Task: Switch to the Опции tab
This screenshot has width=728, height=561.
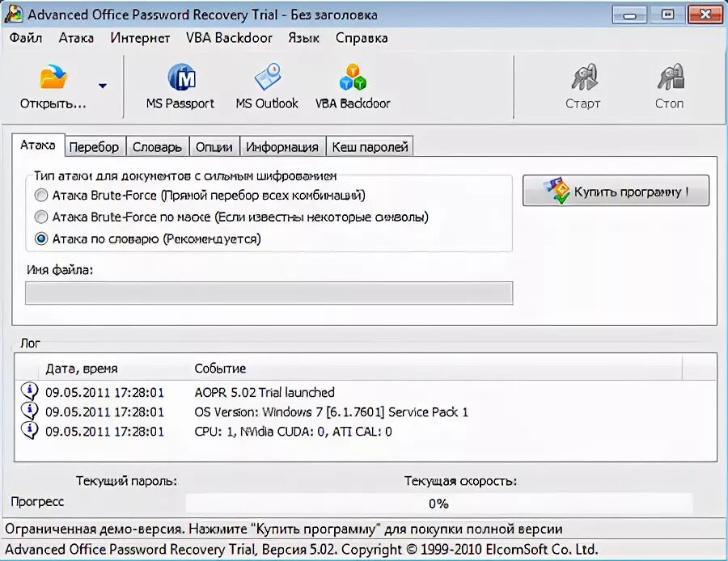Action: [214, 147]
